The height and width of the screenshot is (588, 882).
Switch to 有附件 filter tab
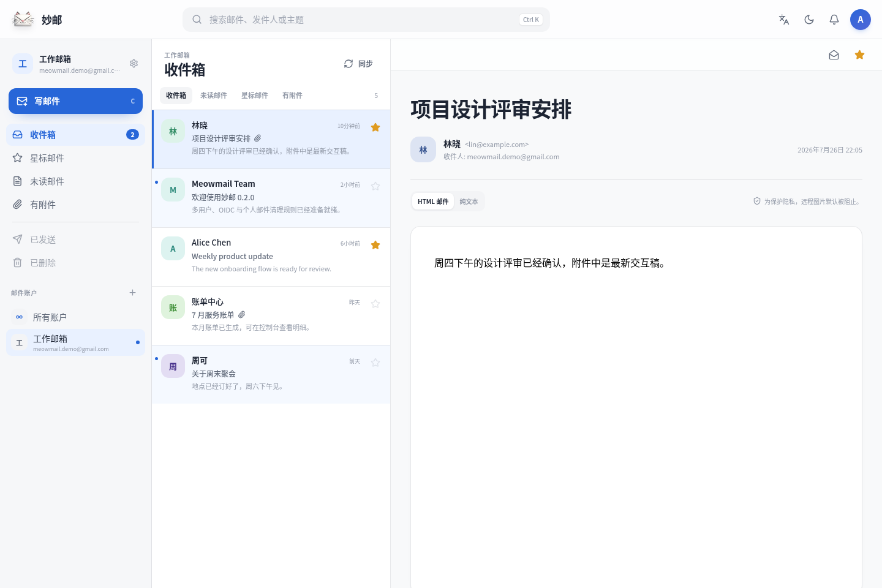coord(292,96)
